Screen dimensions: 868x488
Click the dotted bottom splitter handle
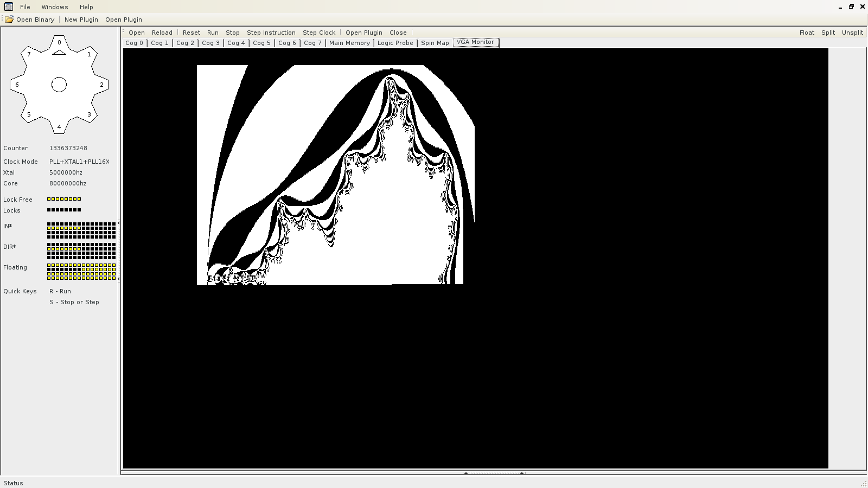(x=494, y=473)
